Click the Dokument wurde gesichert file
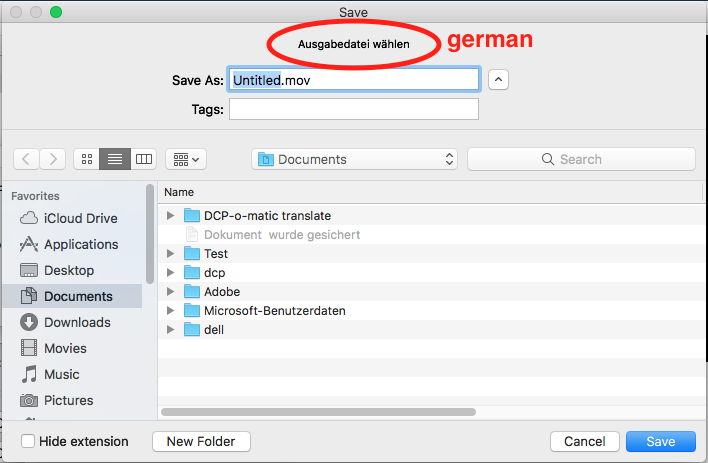Image resolution: width=708 pixels, height=463 pixels. click(431, 234)
